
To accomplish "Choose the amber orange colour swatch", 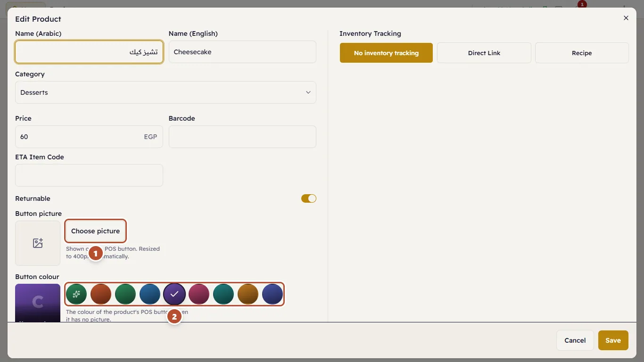I will pyautogui.click(x=248, y=294).
